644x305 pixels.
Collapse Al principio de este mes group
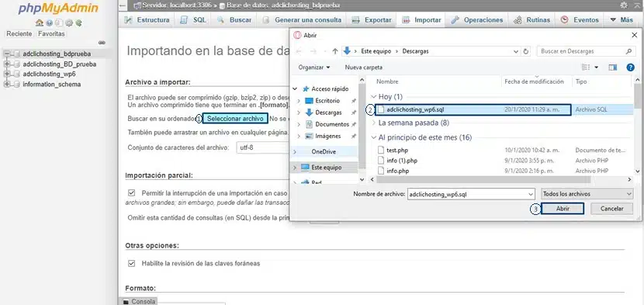pyautogui.click(x=373, y=137)
